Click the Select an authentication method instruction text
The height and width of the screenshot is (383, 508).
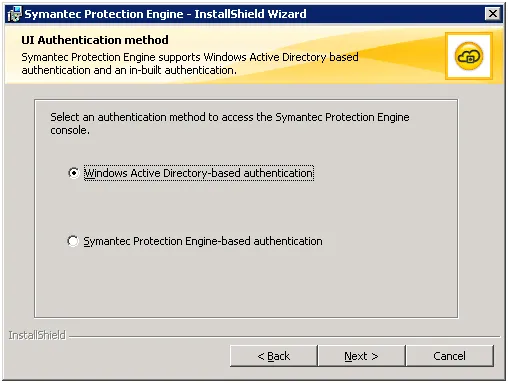[x=230, y=123]
